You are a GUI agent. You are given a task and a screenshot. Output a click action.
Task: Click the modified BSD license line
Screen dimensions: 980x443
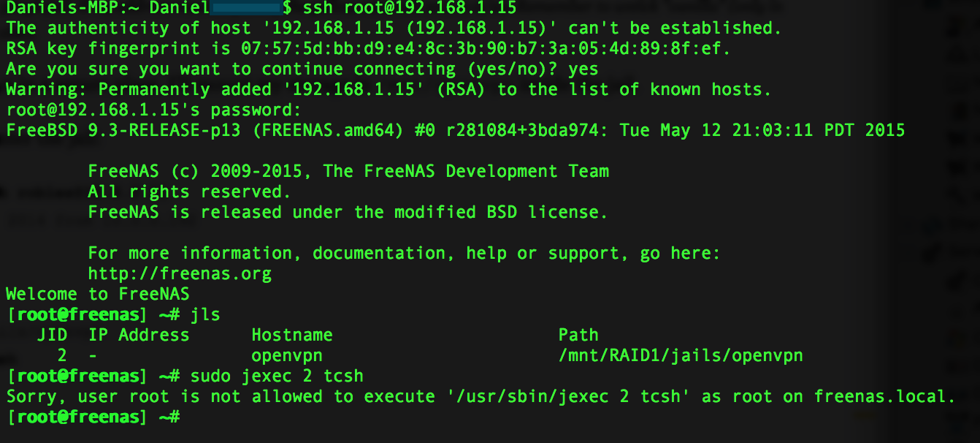pyautogui.click(x=348, y=213)
